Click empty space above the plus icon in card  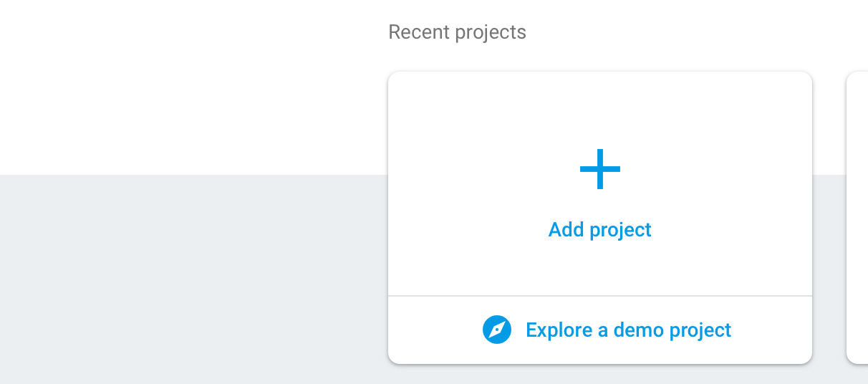(600, 107)
